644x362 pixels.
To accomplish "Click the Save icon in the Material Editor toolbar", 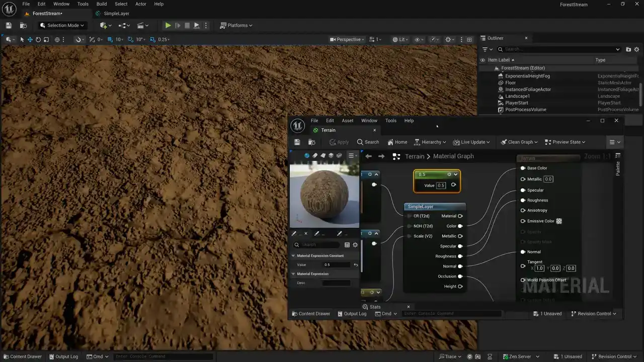I will 297,142.
